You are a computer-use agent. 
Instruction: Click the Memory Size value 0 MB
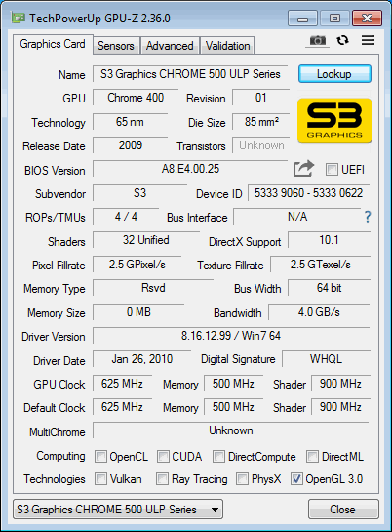click(138, 311)
